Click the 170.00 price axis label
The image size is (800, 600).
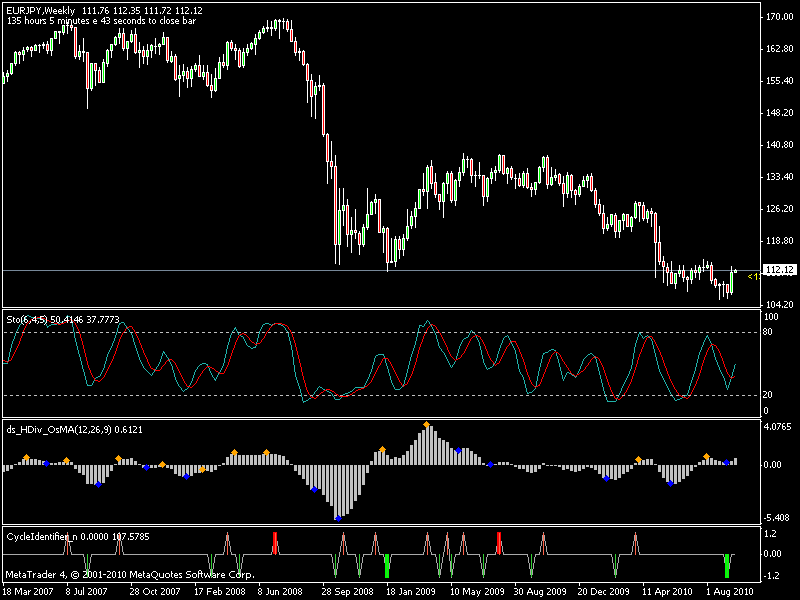pyautogui.click(x=780, y=17)
